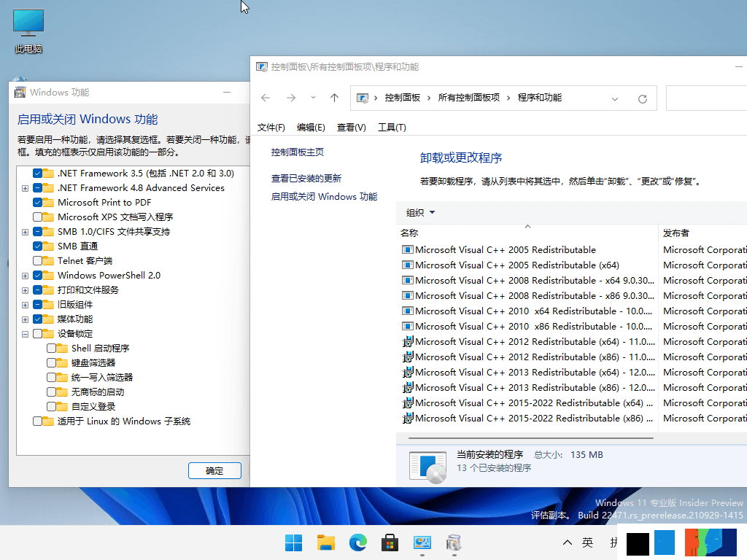Collapse the 设备锁定 tree node
Image resolution: width=747 pixels, height=560 pixels.
pyautogui.click(x=26, y=334)
